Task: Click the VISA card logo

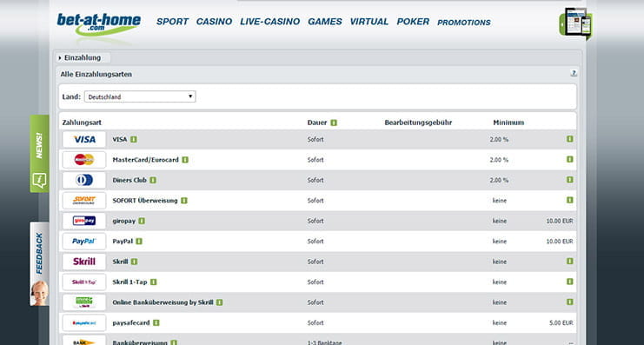Action: (x=84, y=140)
